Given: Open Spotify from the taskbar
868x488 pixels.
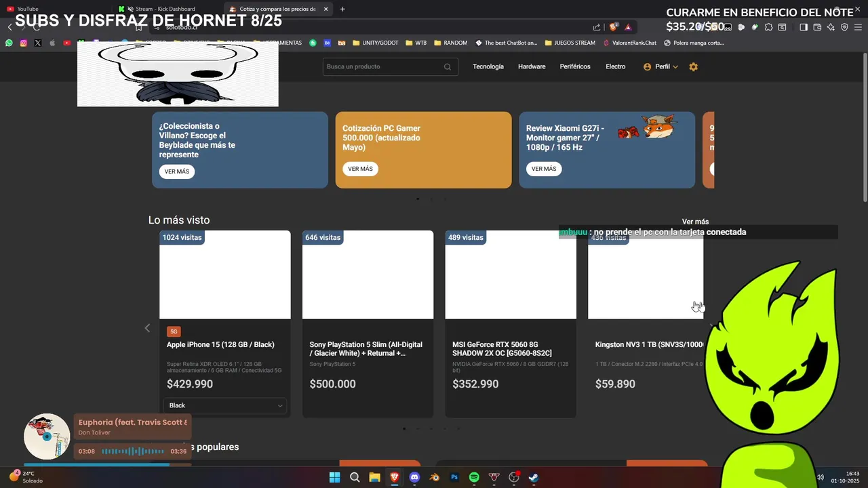Looking at the screenshot, I should (474, 477).
